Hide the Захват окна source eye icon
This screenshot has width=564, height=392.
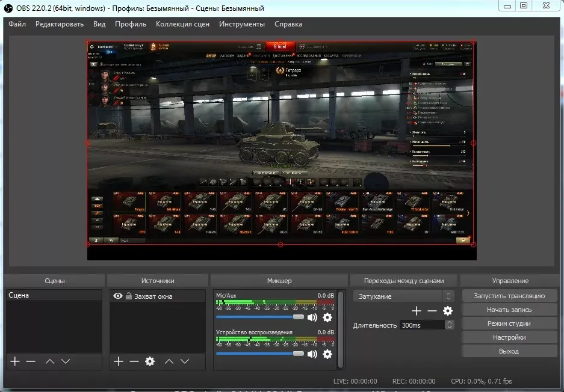(118, 296)
